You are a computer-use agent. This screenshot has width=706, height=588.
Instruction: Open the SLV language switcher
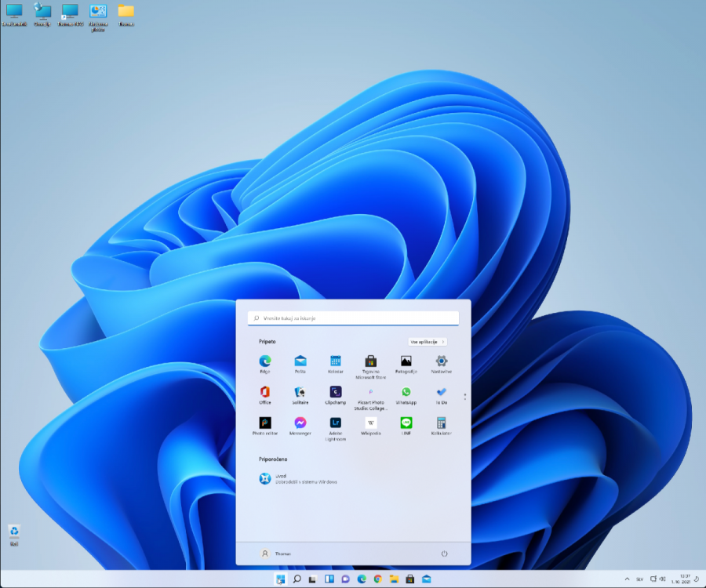pyautogui.click(x=639, y=578)
